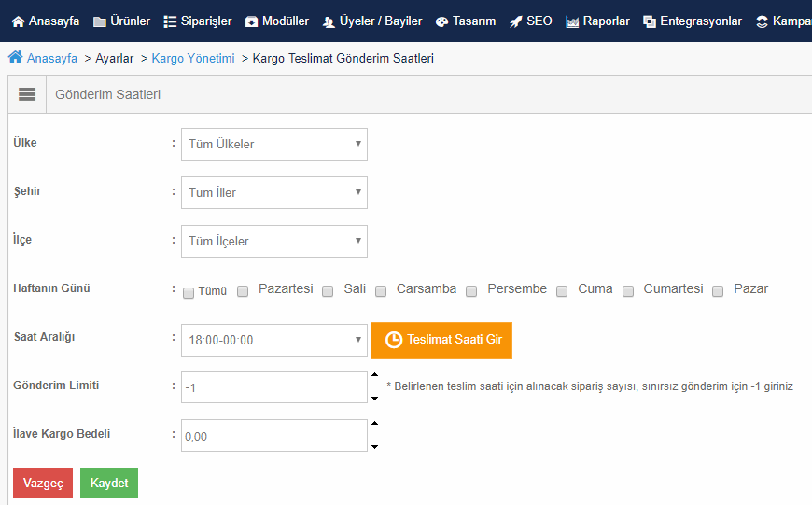
Task: Open the Tüm Ülkeler country dropdown
Action: coord(274,144)
